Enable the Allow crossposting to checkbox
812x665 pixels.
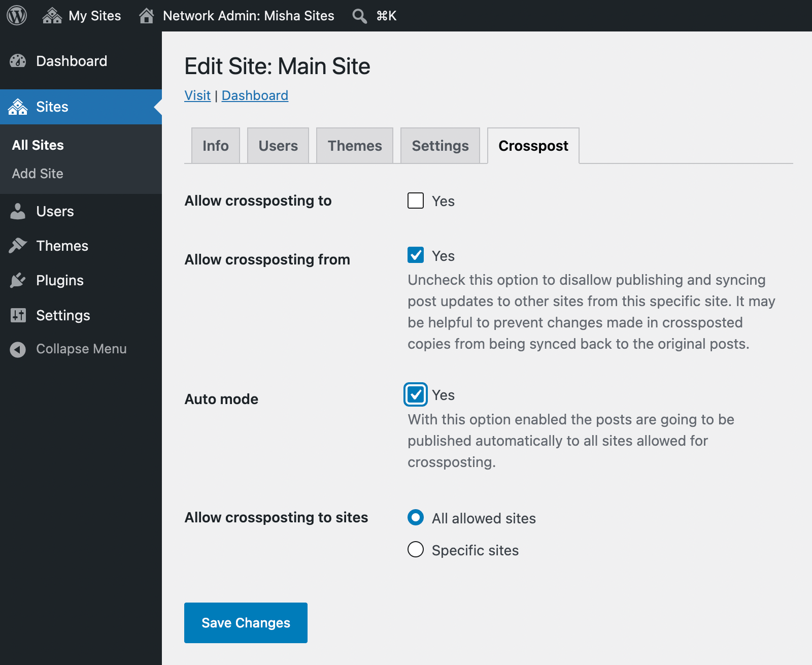point(416,201)
